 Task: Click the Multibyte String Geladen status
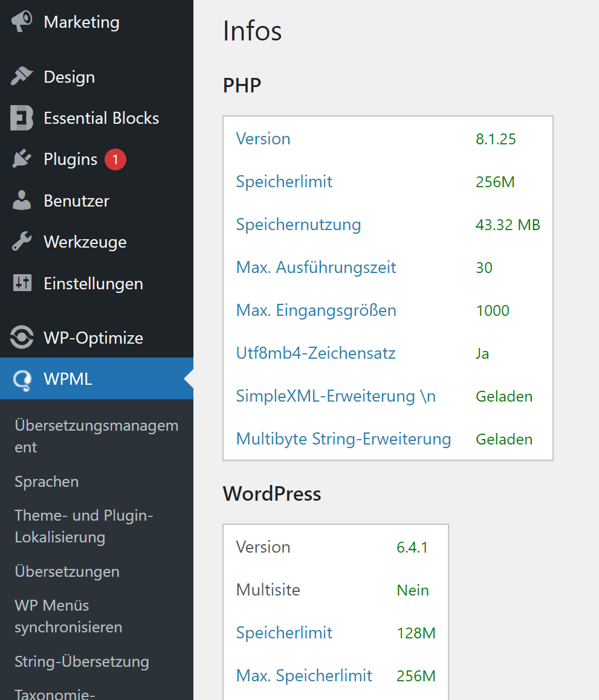point(504,439)
